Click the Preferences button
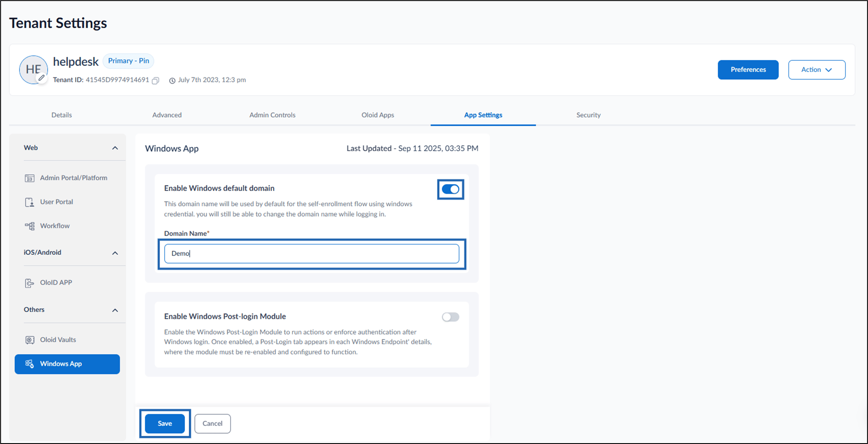The image size is (868, 444). [x=748, y=70]
